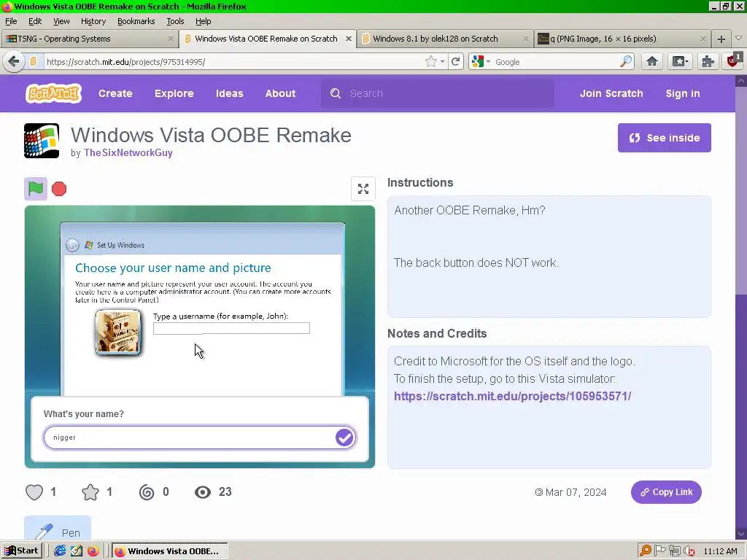Open the Ideas page

tap(229, 93)
